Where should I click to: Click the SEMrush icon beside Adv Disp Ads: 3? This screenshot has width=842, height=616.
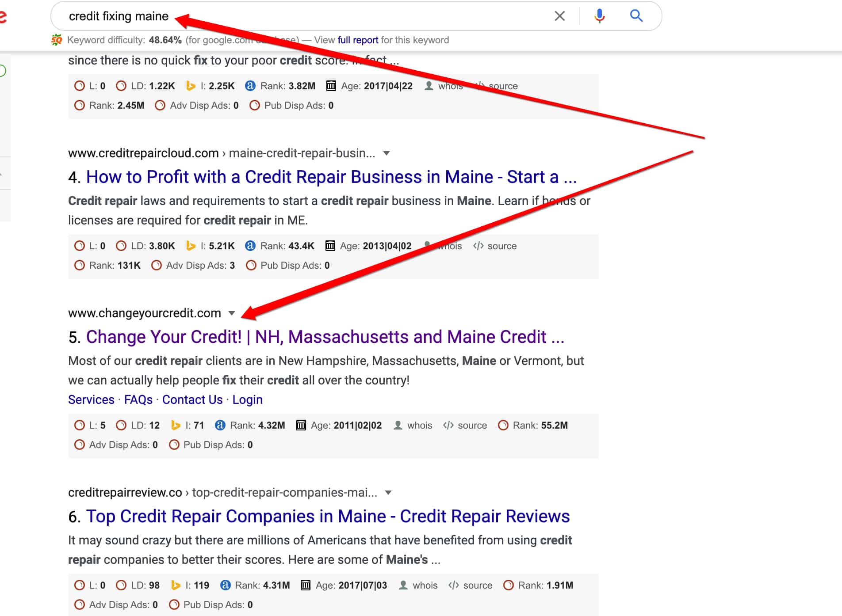(157, 266)
